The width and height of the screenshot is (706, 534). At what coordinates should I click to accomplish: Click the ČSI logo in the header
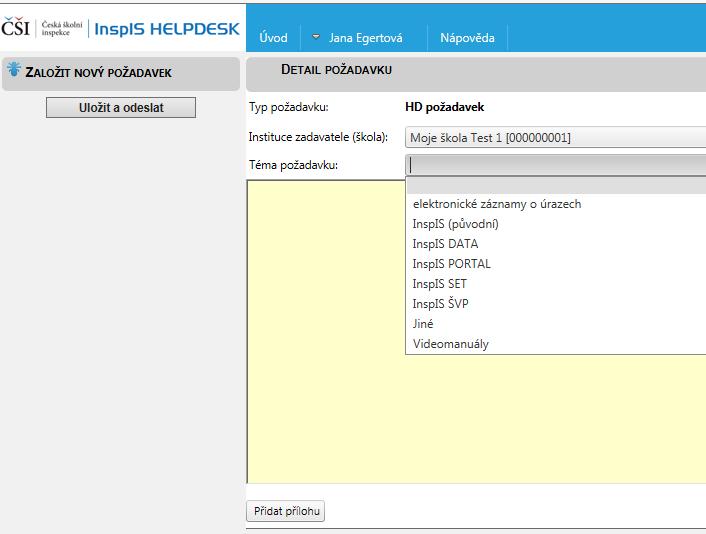pos(15,27)
